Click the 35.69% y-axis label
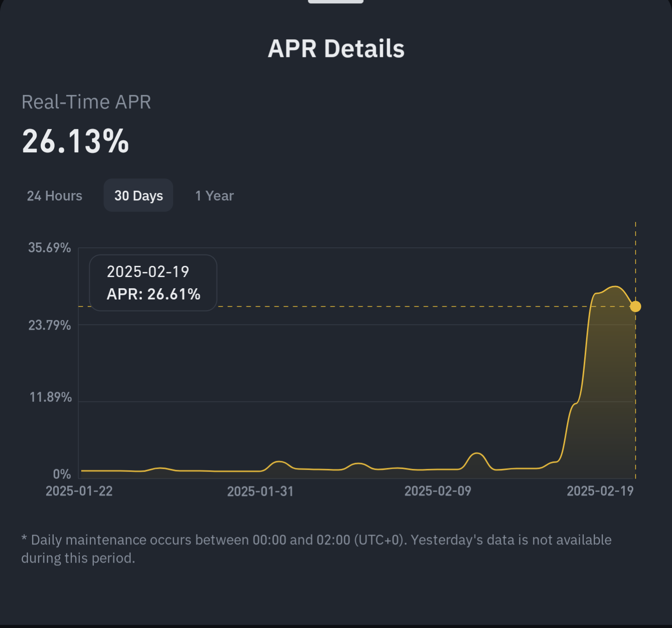Image resolution: width=672 pixels, height=628 pixels. pyautogui.click(x=50, y=248)
